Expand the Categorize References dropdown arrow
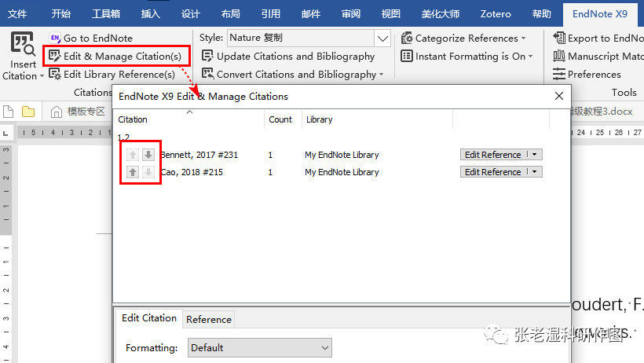 pos(524,38)
